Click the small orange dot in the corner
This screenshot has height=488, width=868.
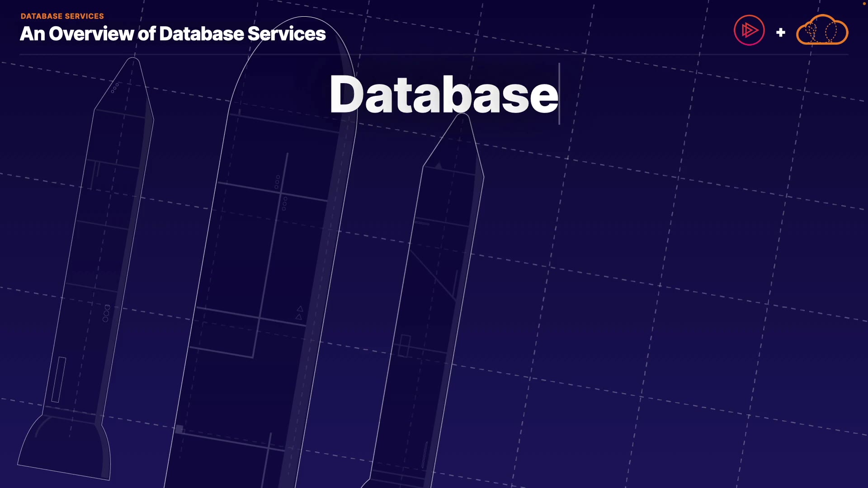pos(864,3)
